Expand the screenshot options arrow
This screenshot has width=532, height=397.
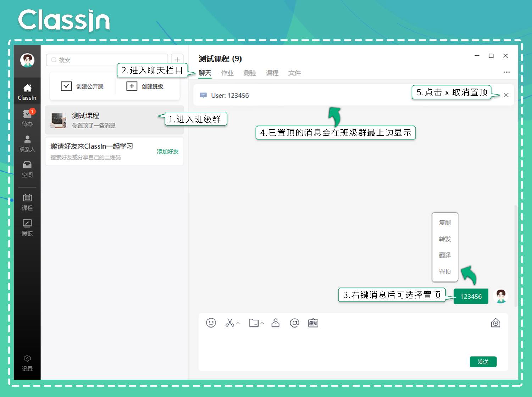[238, 323]
